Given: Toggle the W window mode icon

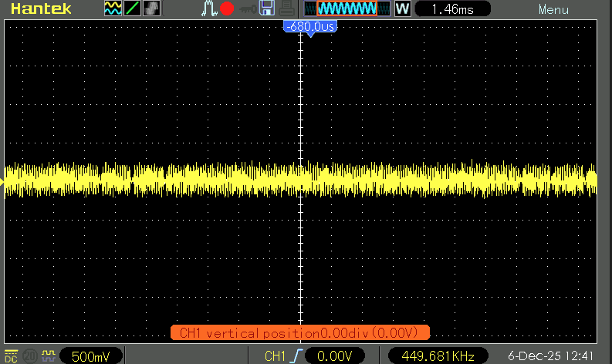Looking at the screenshot, I should click(402, 9).
